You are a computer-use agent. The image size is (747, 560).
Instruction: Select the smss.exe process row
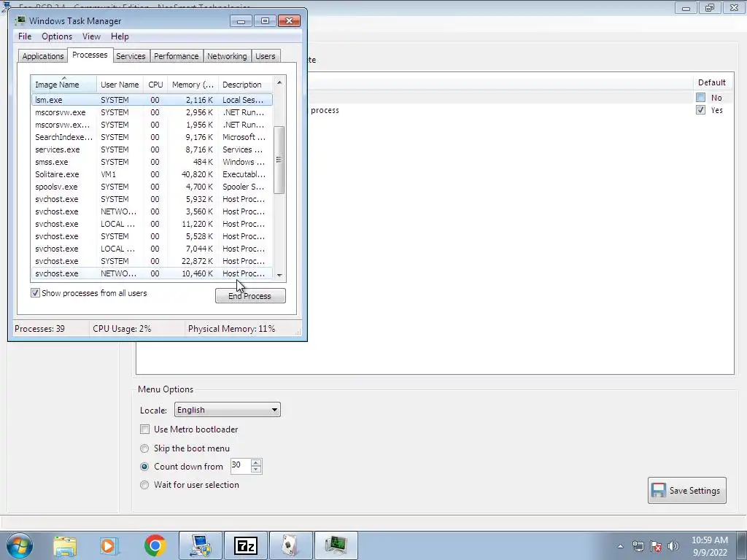click(x=152, y=162)
